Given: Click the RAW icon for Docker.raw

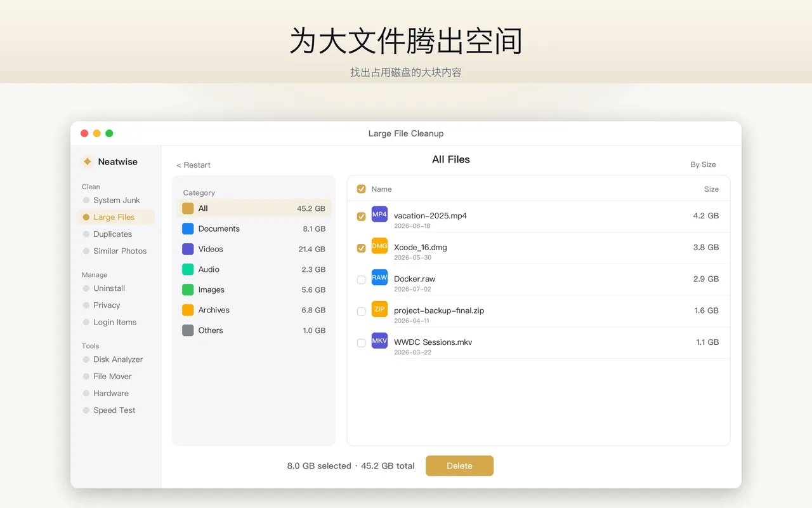Looking at the screenshot, I should point(379,277).
